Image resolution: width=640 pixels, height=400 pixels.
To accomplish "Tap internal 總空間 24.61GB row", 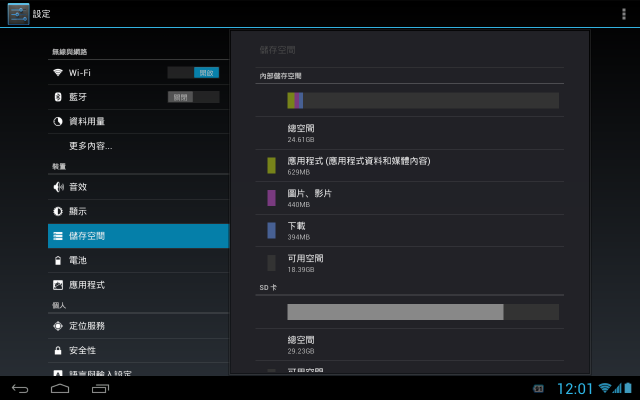I will point(409,133).
